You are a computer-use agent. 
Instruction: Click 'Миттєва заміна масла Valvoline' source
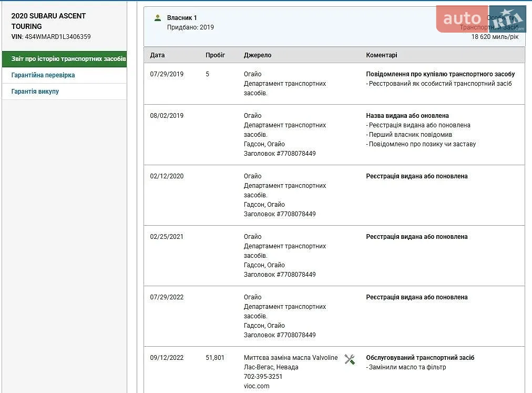click(x=291, y=357)
